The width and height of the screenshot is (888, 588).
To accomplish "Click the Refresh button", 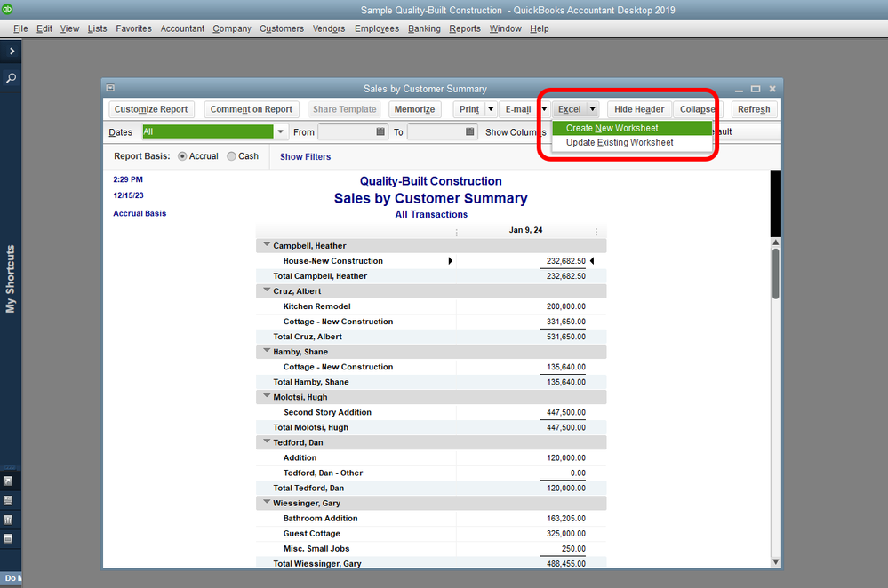I will pos(754,109).
